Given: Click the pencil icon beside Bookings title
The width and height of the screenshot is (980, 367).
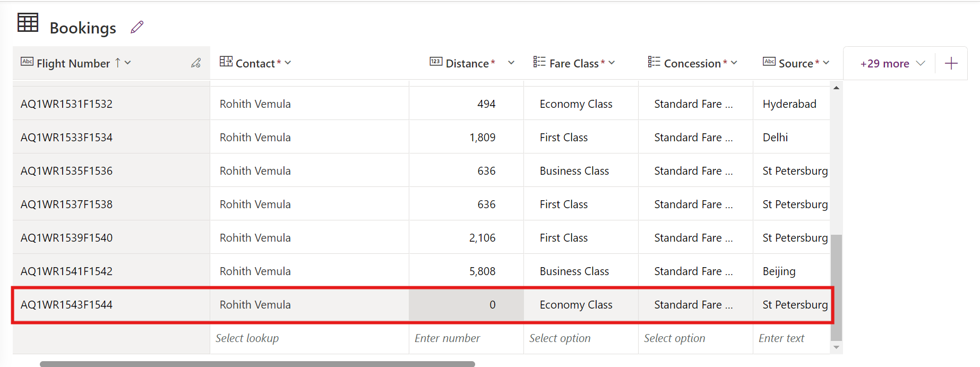Looking at the screenshot, I should point(137,27).
